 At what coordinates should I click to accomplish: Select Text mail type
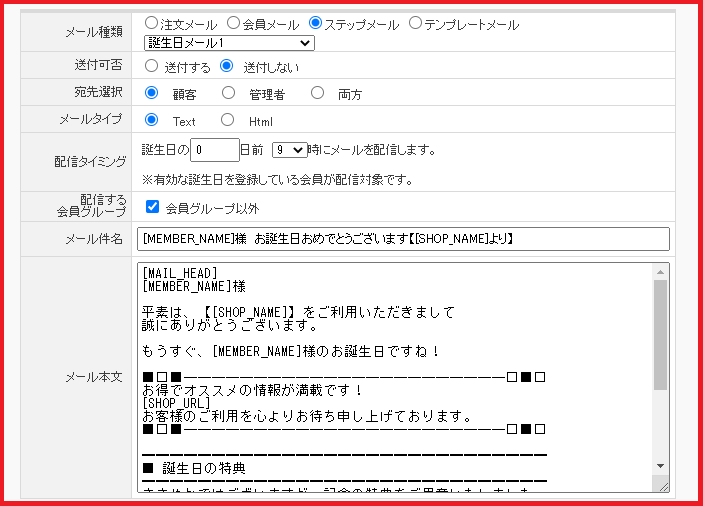pos(152,120)
